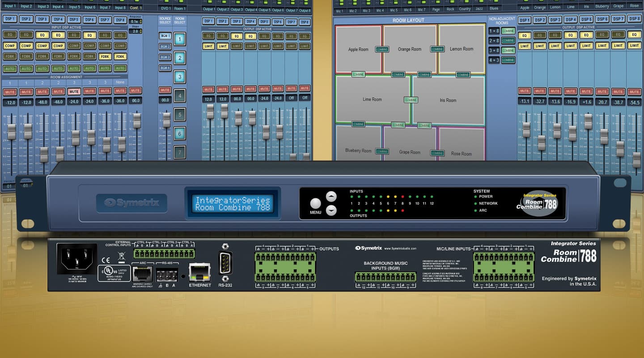Open DSP 1 in the Output 1 column
Viewport: 644px width, 358px height.
point(208,21)
